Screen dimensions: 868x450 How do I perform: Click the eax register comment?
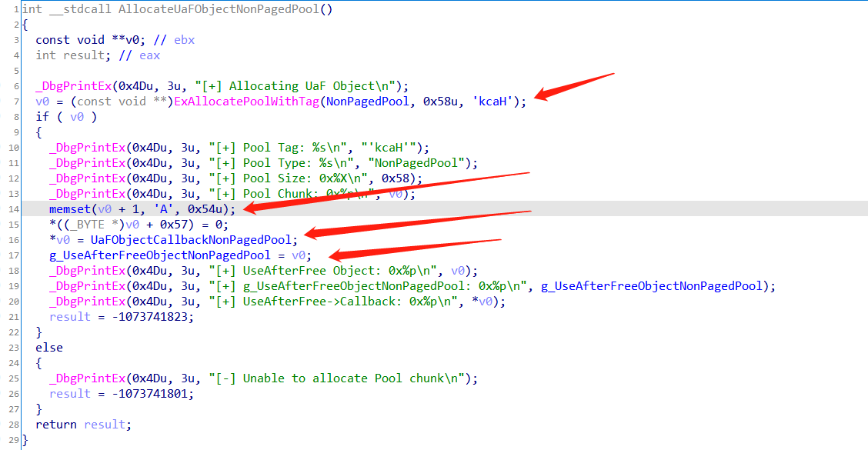coord(149,55)
